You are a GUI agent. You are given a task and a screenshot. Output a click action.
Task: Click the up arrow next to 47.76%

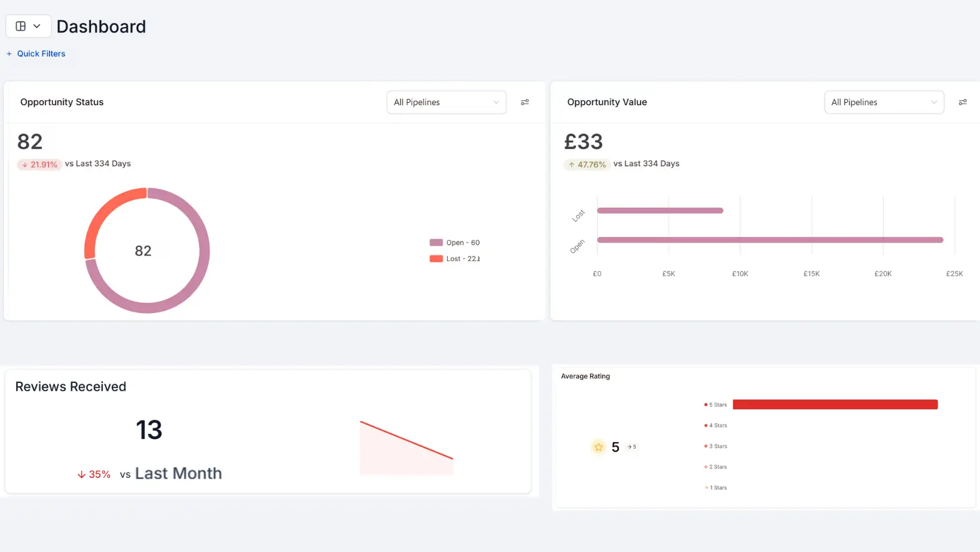(x=571, y=164)
